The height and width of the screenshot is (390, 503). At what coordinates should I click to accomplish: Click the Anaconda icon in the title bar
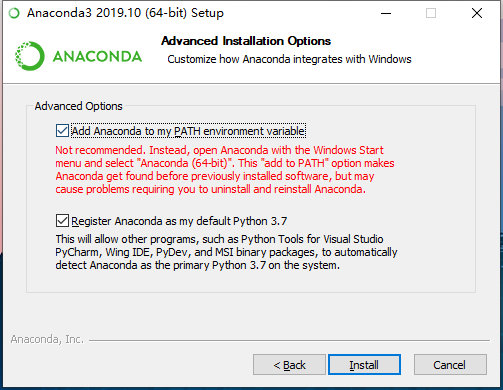click(x=14, y=13)
